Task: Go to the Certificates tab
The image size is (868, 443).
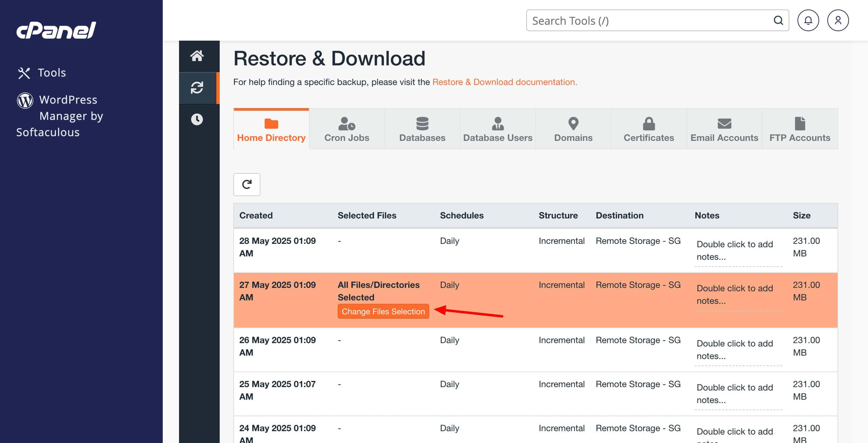Action: click(649, 129)
